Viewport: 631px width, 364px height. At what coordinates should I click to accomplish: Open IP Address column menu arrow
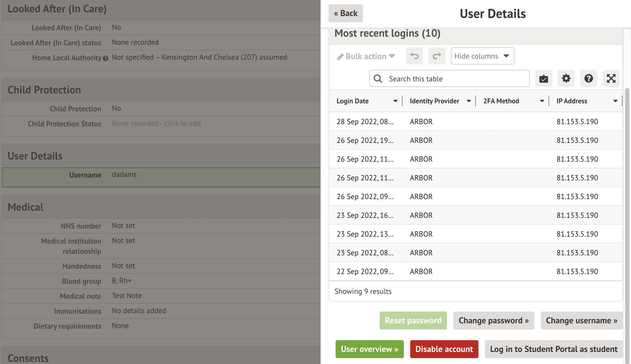(x=615, y=101)
